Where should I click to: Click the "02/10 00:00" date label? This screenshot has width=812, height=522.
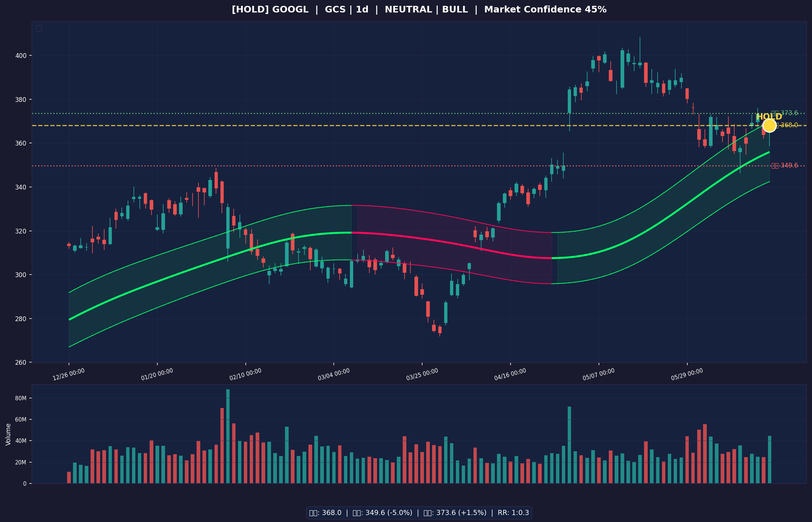(x=245, y=374)
